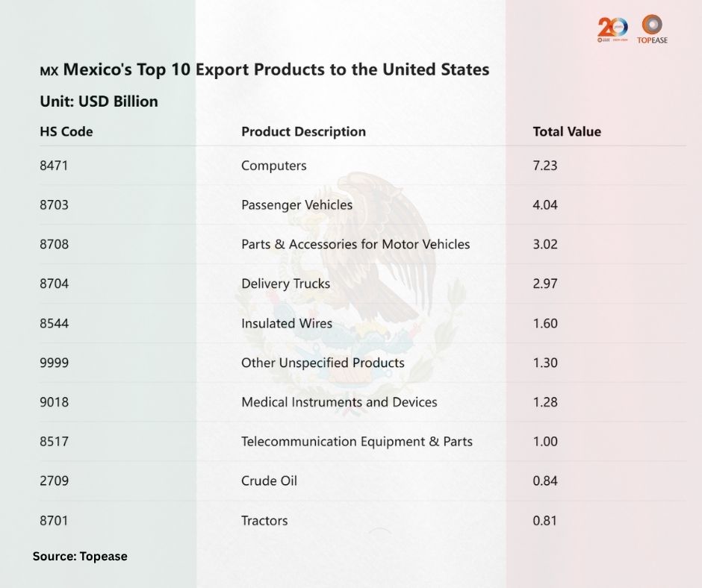
Task: Click Telecommunication Equipment & Parts text
Action: point(357,442)
